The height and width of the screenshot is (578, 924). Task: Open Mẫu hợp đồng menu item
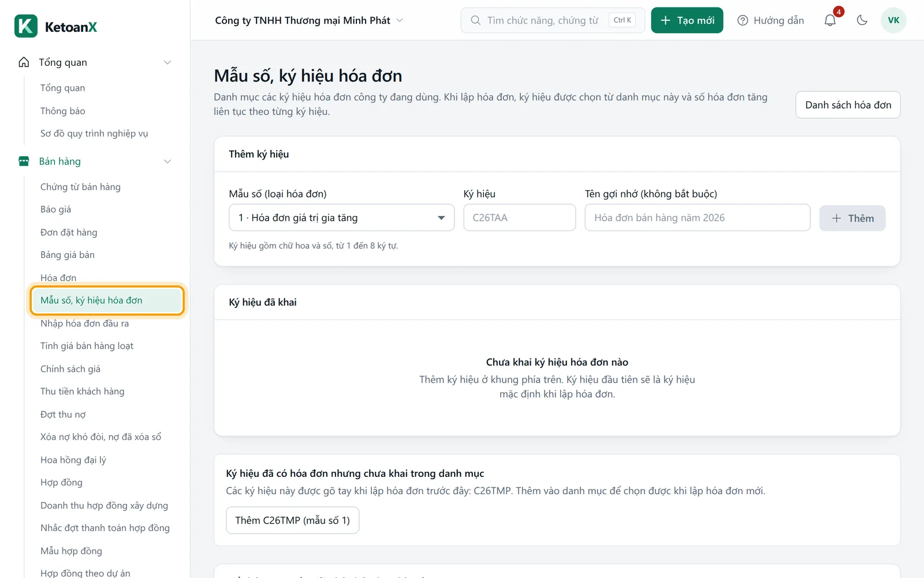(x=71, y=551)
